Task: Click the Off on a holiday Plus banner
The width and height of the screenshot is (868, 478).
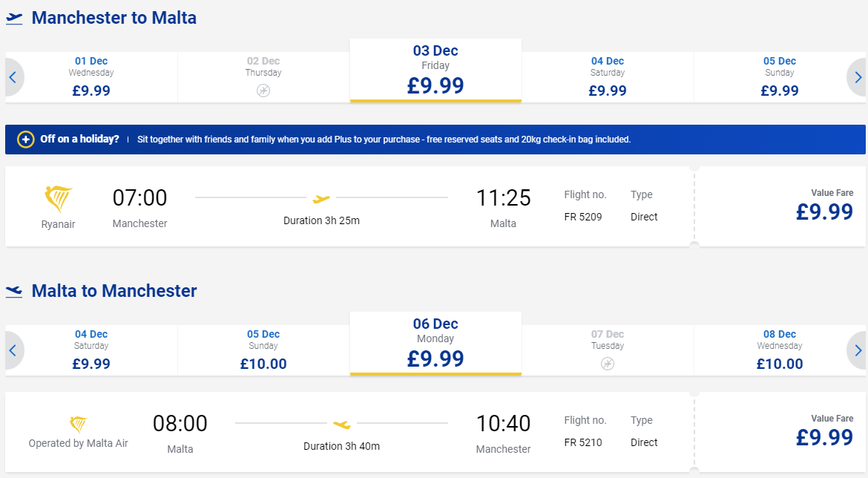Action: coord(435,140)
